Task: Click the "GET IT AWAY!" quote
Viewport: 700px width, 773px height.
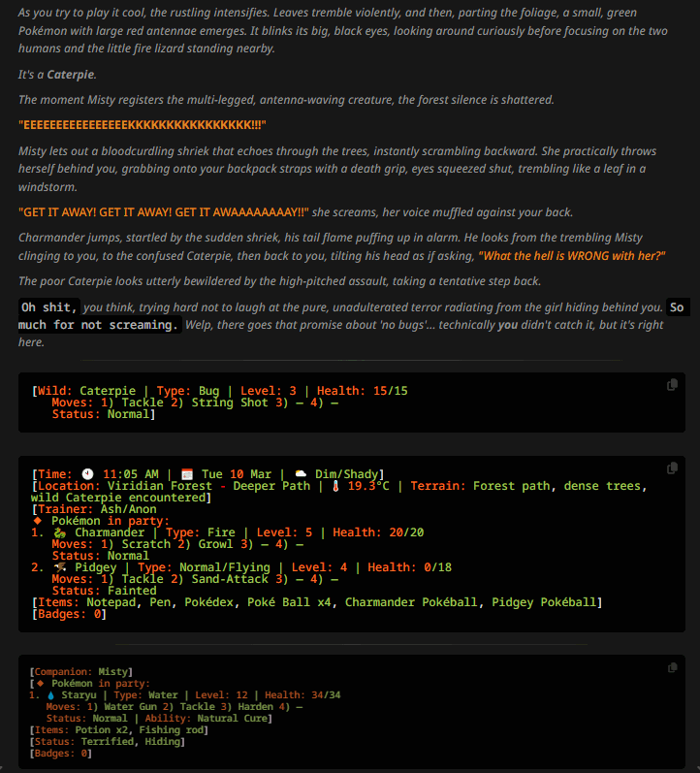Action: coord(164,212)
